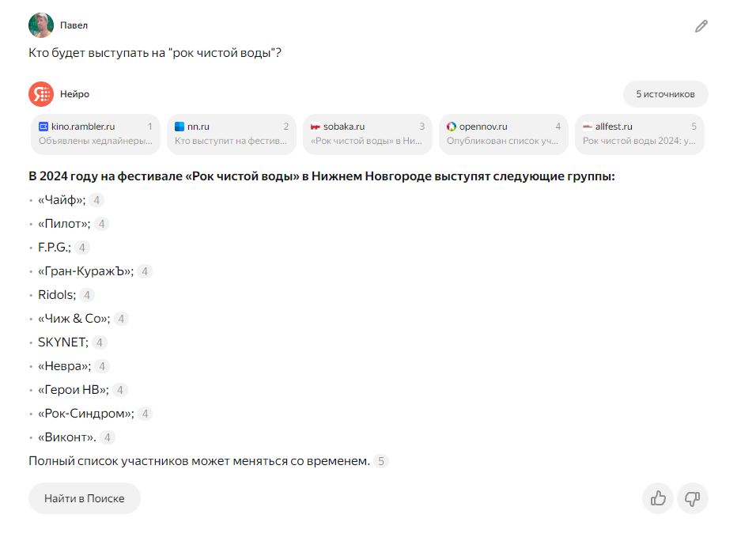
Task: Click citation 4 next to «Чиж & Co»
Action: pyautogui.click(x=121, y=319)
